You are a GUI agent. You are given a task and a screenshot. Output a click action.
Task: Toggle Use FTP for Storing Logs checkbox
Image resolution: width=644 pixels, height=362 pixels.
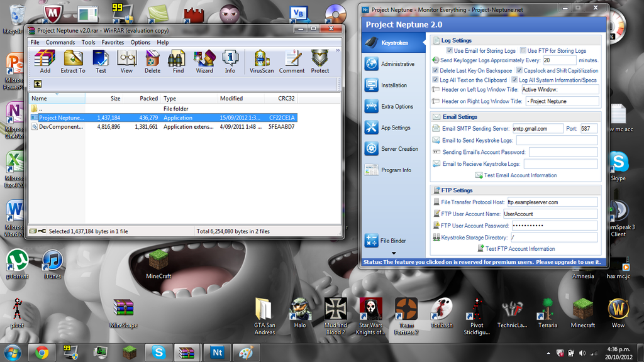(x=523, y=51)
